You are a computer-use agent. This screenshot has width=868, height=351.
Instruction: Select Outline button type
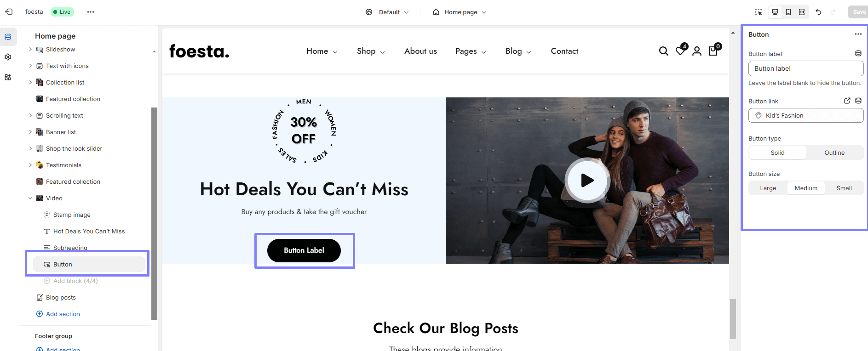coord(834,153)
